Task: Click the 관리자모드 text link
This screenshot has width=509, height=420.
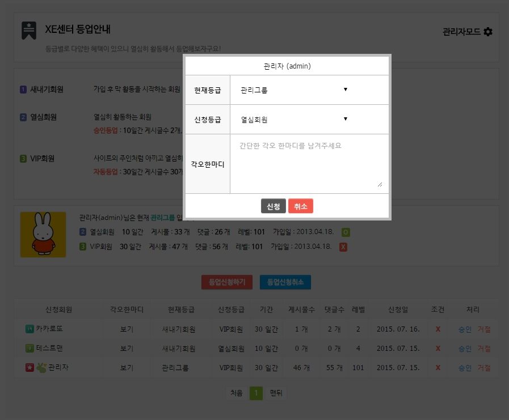Action: pos(461,32)
